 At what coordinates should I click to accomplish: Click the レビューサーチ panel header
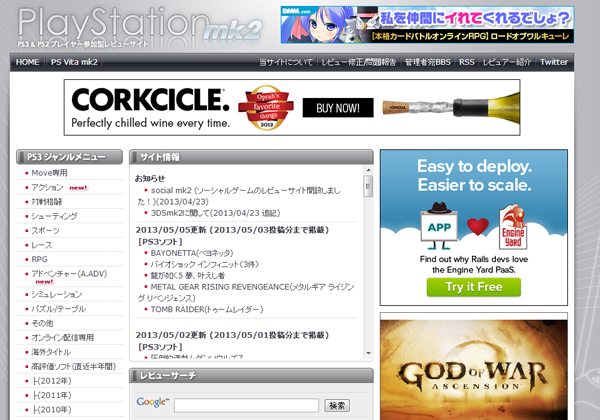coord(251,376)
